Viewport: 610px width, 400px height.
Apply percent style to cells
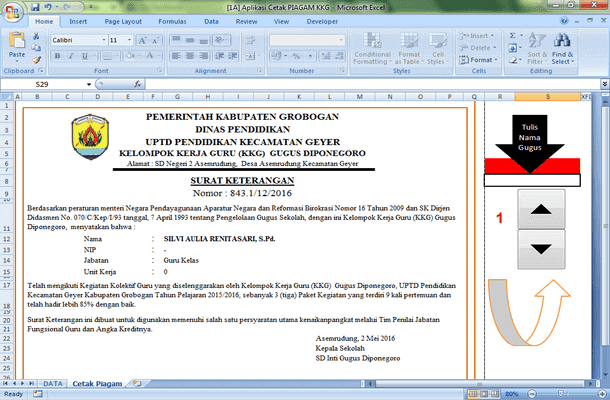[296, 56]
